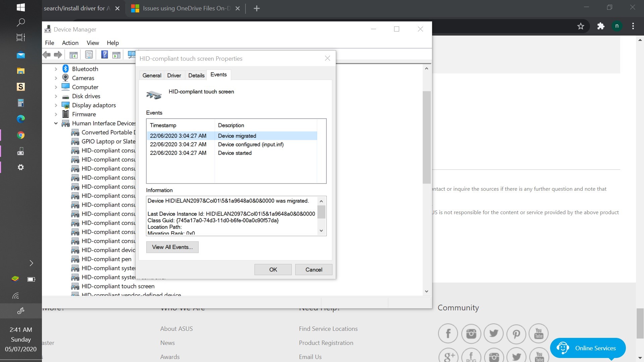Click the Properties toolbar icon
This screenshot has height=362, width=644.
pos(89,55)
